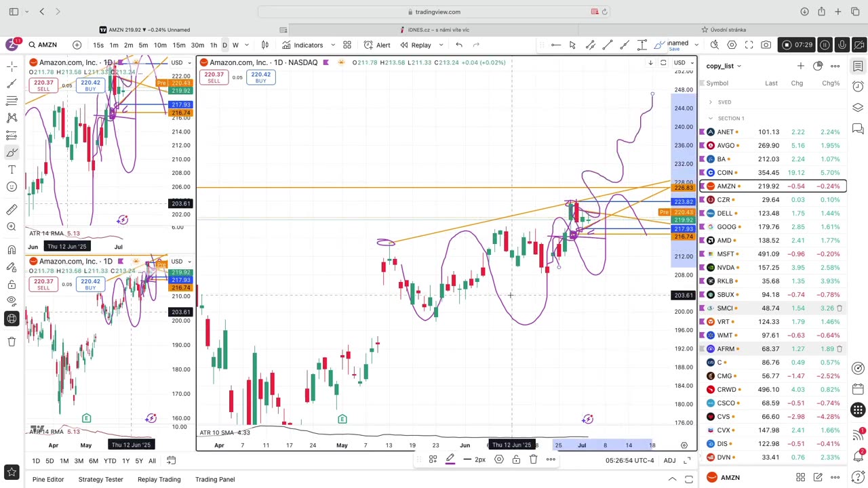
Task: Toggle ADJ adjusted data button
Action: coord(669,461)
